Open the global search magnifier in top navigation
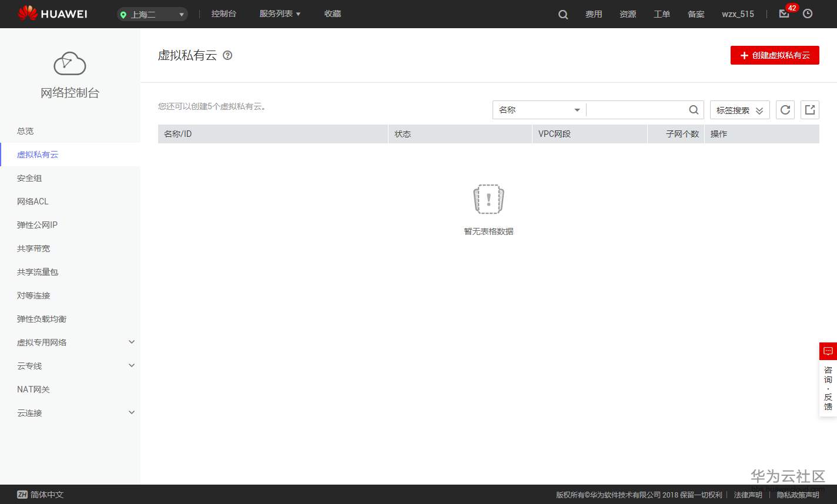This screenshot has height=504, width=837. point(563,14)
